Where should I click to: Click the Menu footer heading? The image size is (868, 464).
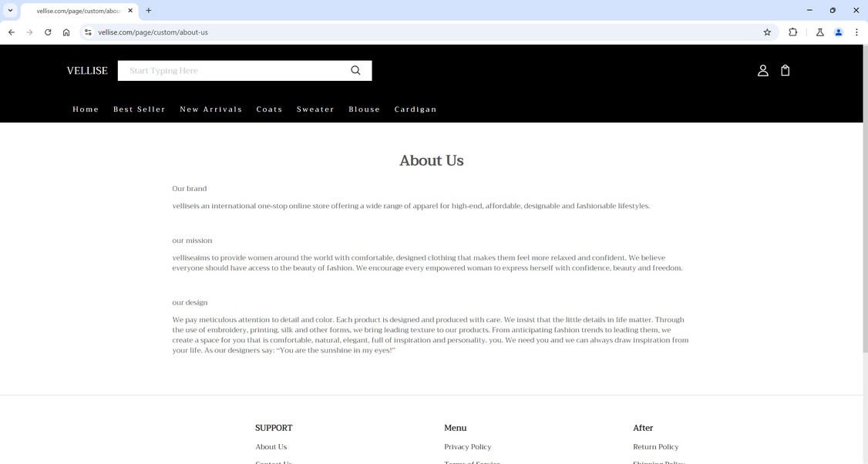(x=455, y=428)
